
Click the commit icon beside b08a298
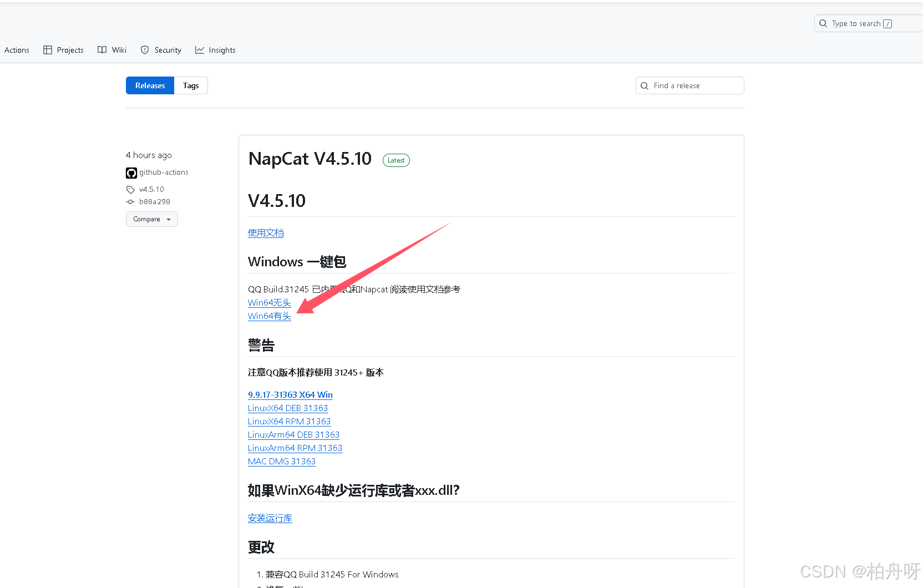click(130, 202)
